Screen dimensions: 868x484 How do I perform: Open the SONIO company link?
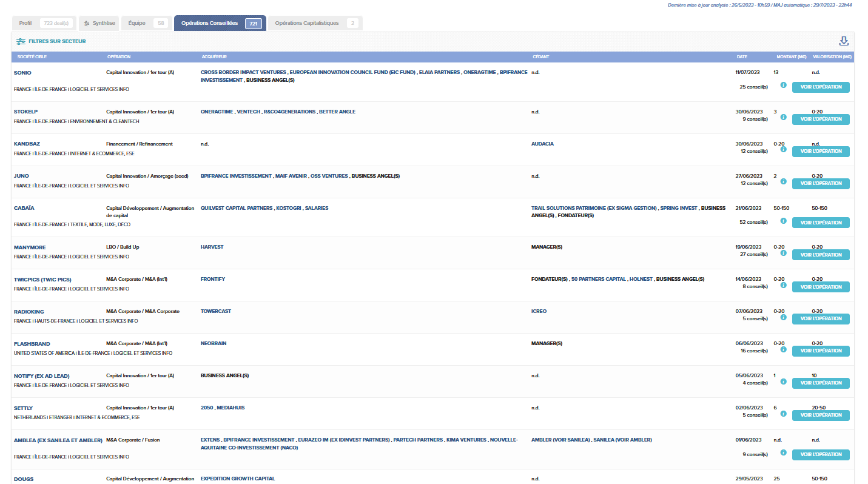22,73
